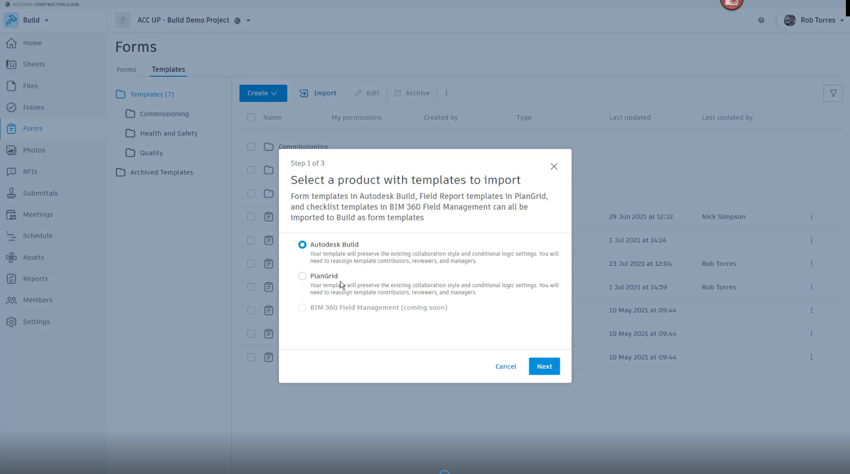Click the Edit toolbar button

pyautogui.click(x=367, y=93)
